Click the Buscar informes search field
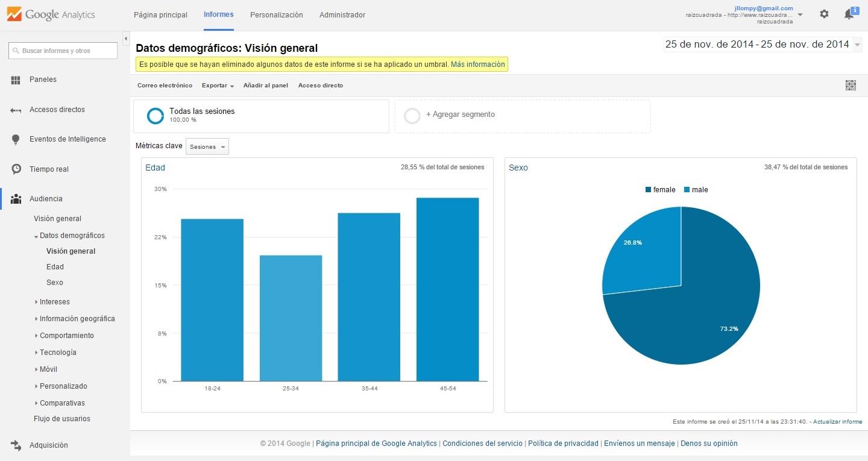 click(x=63, y=51)
